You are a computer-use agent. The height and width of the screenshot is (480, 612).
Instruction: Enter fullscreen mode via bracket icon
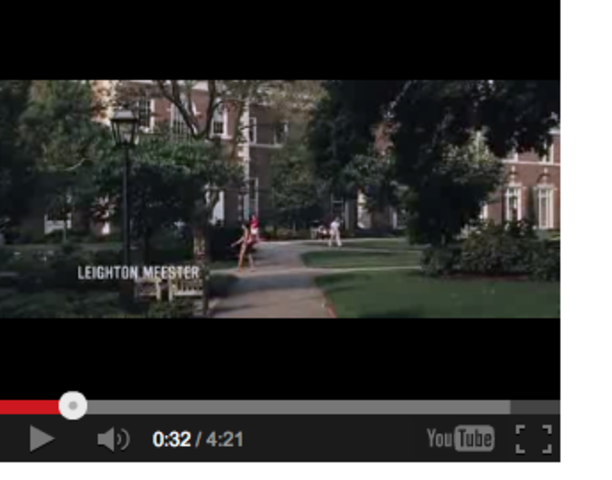click(x=534, y=439)
